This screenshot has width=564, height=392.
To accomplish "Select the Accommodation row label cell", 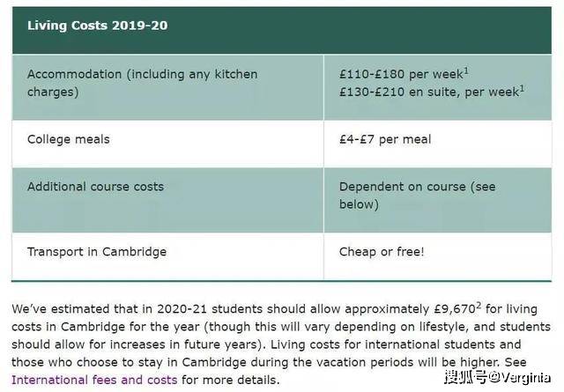I will click(167, 87).
